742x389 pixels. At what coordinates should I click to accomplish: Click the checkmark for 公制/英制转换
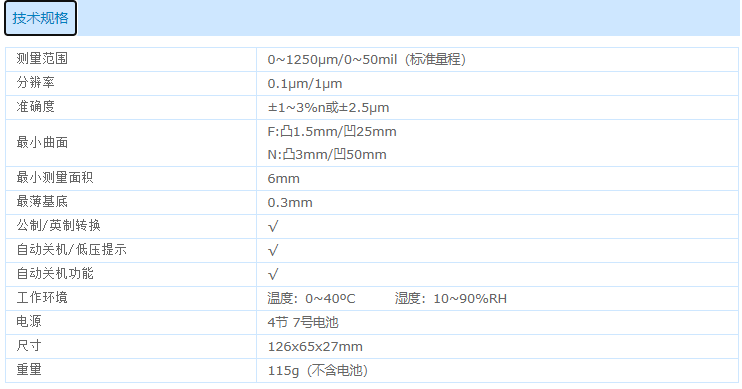click(x=273, y=227)
